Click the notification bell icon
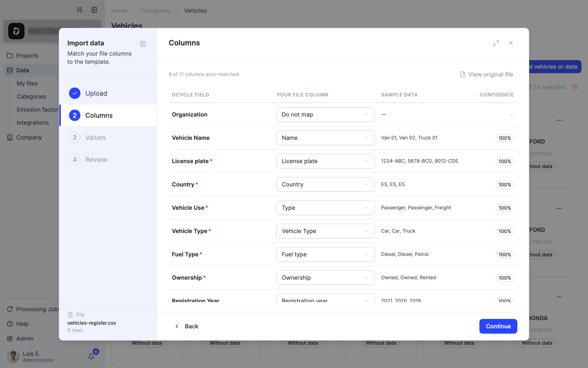588x368 pixels. [x=91, y=357]
